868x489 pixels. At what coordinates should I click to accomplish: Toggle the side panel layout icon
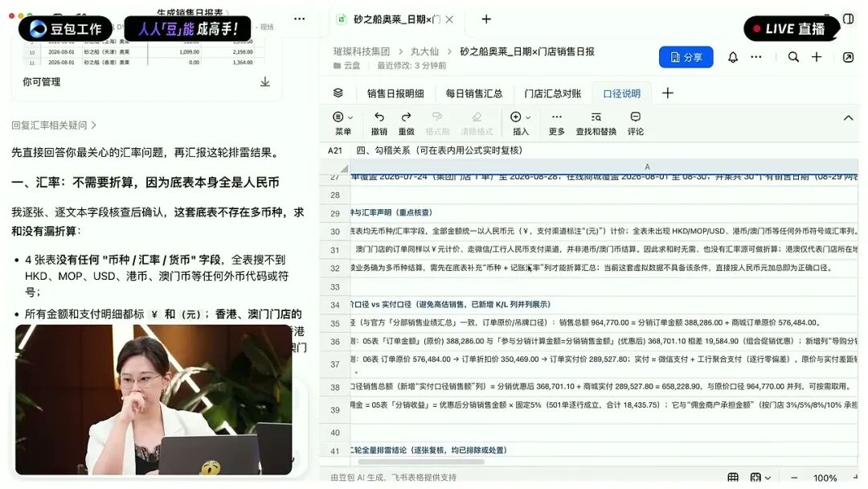[x=848, y=18]
